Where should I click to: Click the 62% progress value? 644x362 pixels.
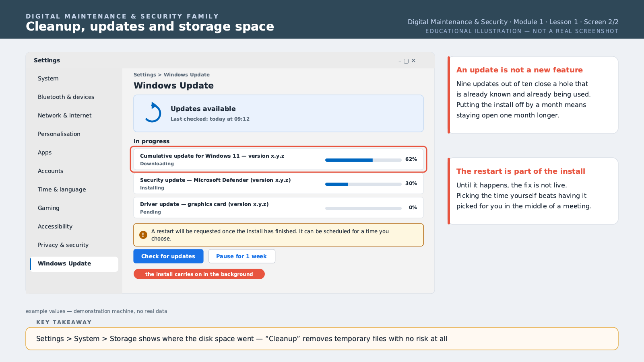411,159
